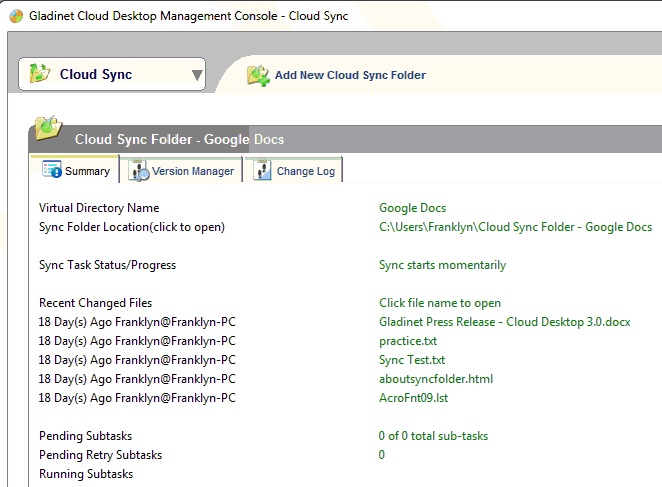This screenshot has width=662, height=487.
Task: Switch to the Summary tab
Action: pyautogui.click(x=75, y=170)
